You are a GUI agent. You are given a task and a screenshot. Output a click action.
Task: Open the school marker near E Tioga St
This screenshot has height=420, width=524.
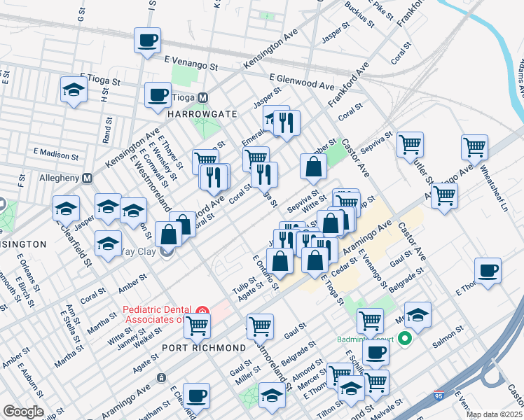click(74, 91)
